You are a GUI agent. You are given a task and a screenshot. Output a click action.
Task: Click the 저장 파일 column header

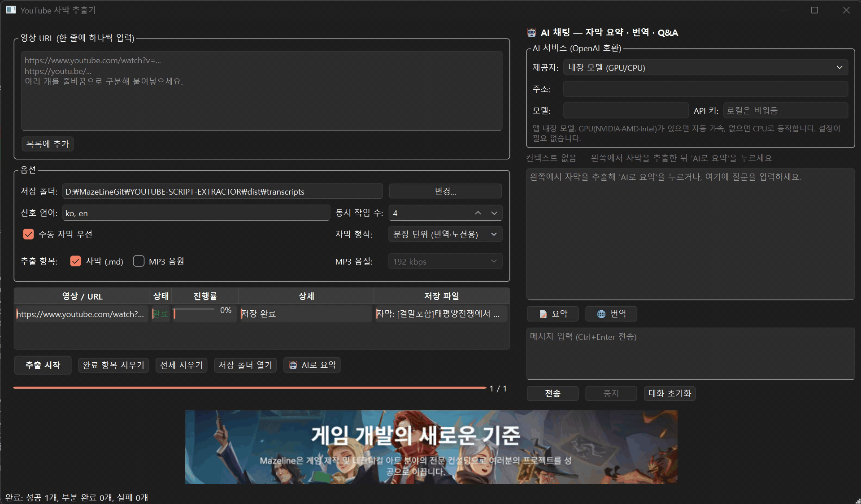(x=441, y=296)
